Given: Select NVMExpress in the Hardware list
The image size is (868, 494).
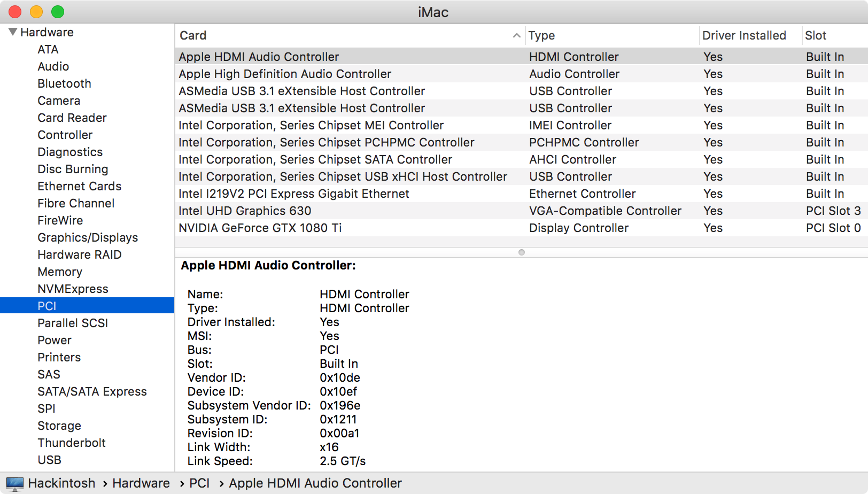Looking at the screenshot, I should click(73, 289).
